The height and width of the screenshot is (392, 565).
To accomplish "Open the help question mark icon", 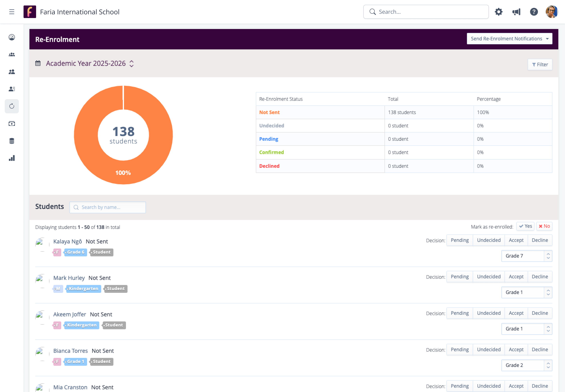I will click(x=534, y=12).
